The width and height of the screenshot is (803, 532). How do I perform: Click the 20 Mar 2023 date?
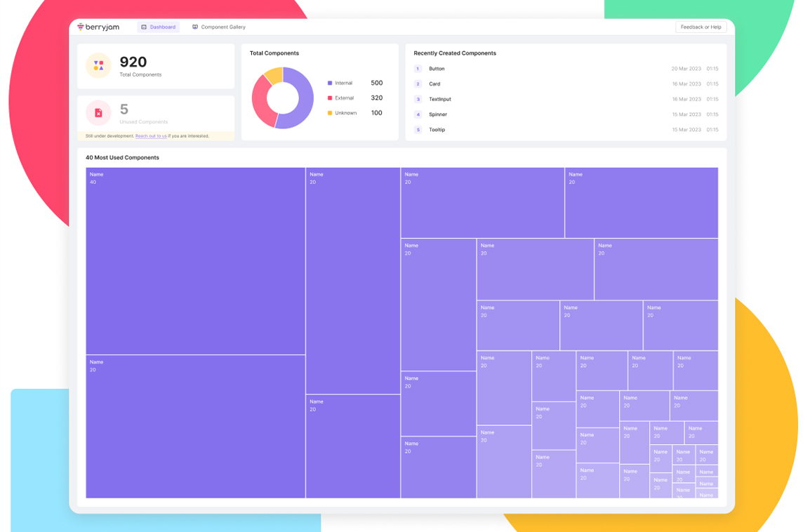point(686,69)
